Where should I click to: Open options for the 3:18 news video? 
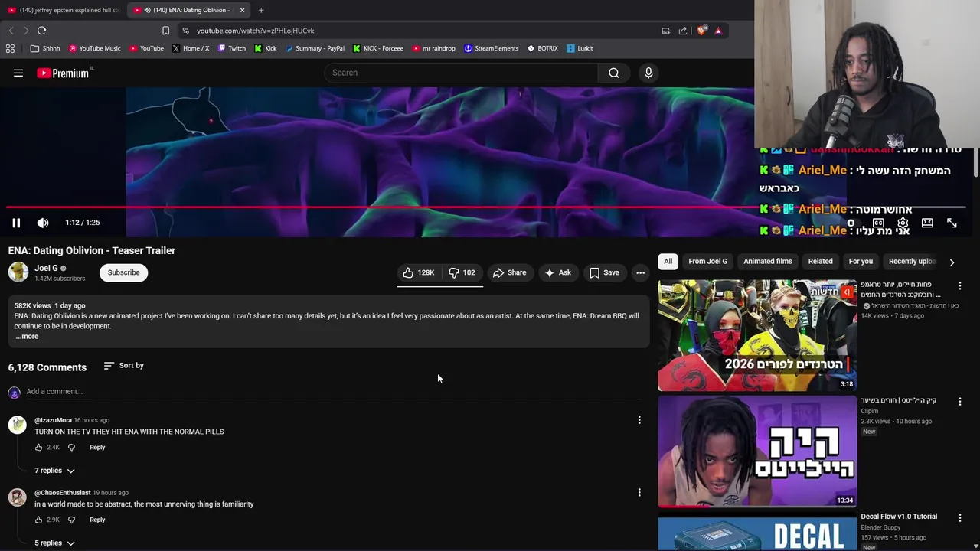tap(959, 285)
